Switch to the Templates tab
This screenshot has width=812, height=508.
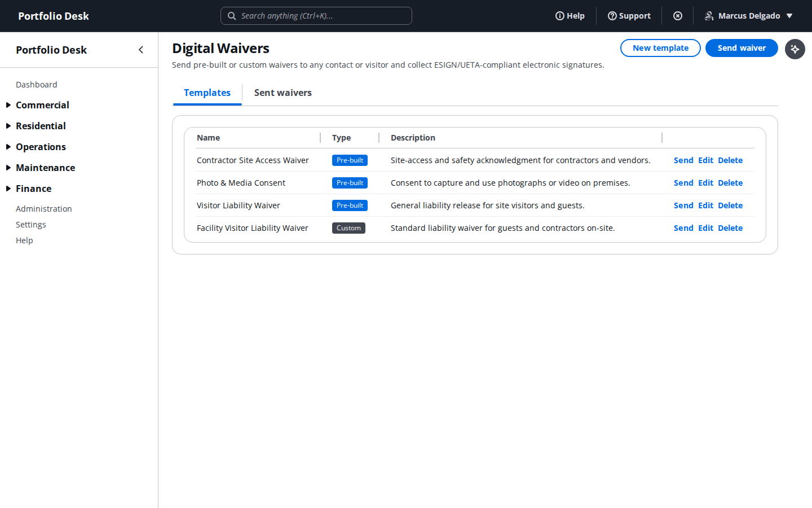coord(207,93)
